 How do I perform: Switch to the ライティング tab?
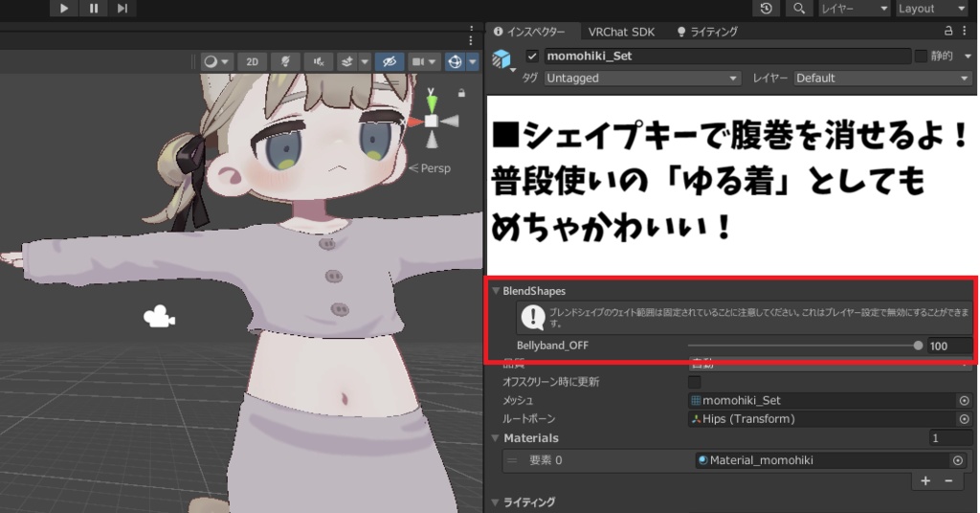pyautogui.click(x=707, y=32)
